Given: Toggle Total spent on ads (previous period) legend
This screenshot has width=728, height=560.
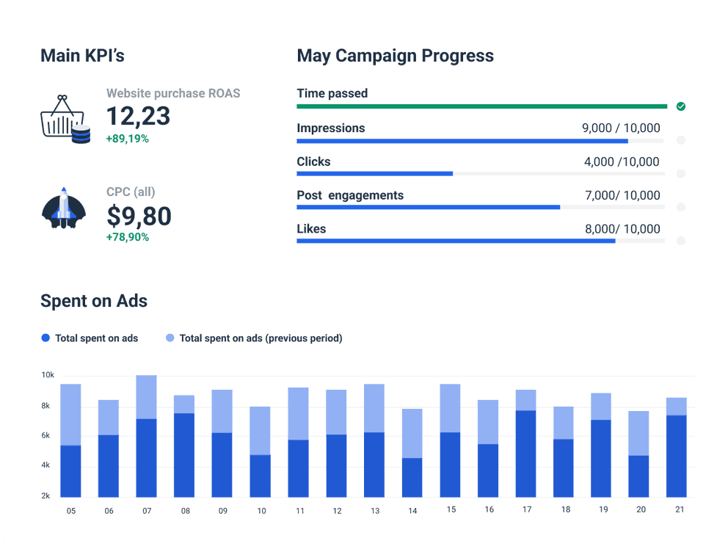Looking at the screenshot, I should [254, 338].
